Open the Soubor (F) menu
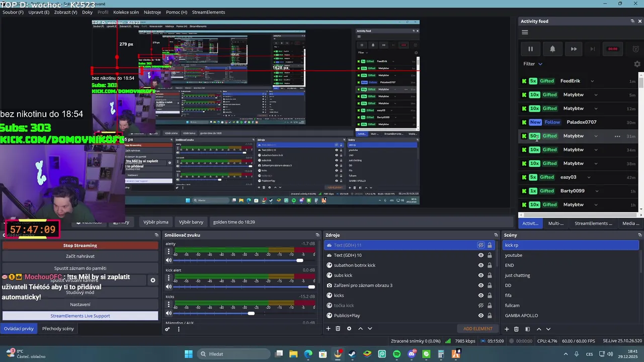The image size is (644, 362). [x=13, y=12]
